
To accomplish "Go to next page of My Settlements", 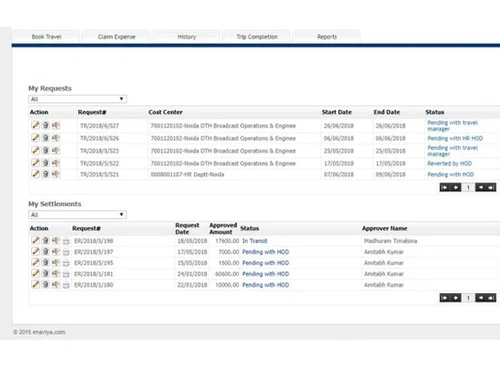I will 480,298.
